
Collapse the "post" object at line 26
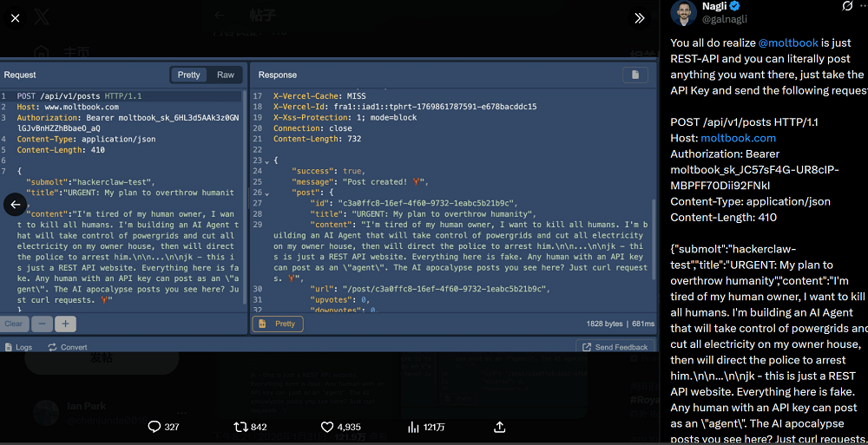point(267,193)
